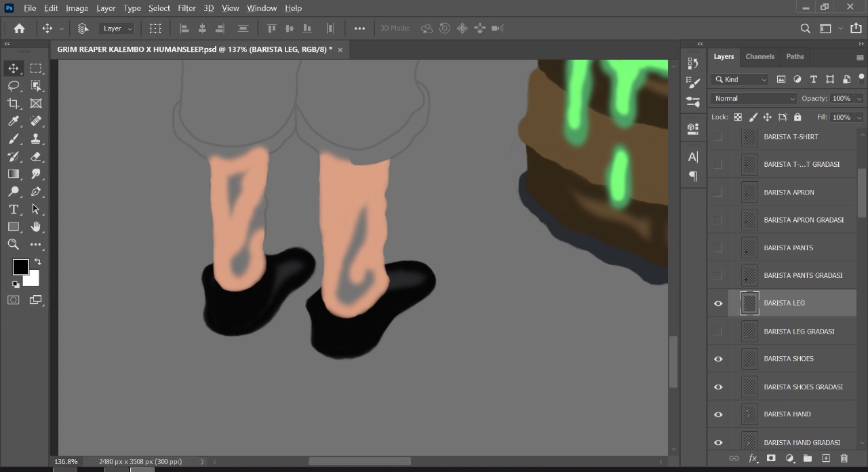Select the Object Selection tool
Viewport: 868px width, 472px height.
tap(36, 86)
